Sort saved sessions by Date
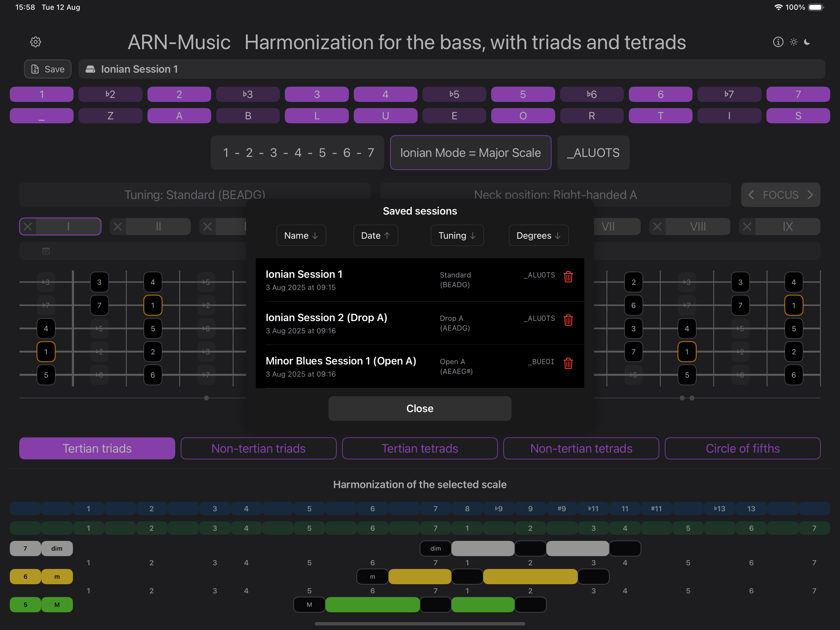The image size is (840, 630). coord(375,235)
